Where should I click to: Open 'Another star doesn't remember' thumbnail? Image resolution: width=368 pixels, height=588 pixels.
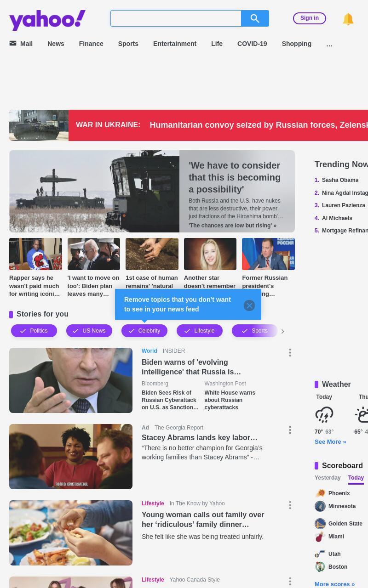tap(210, 254)
